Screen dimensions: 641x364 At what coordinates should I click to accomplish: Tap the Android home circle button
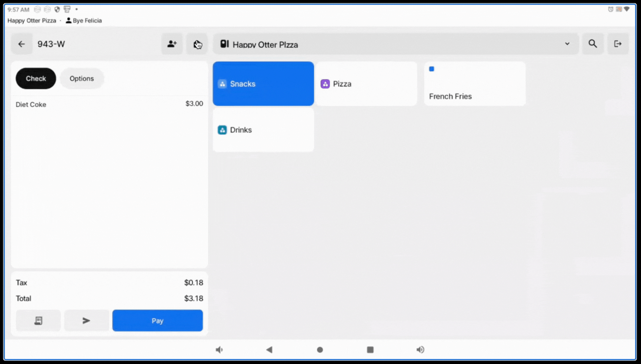tap(320, 350)
